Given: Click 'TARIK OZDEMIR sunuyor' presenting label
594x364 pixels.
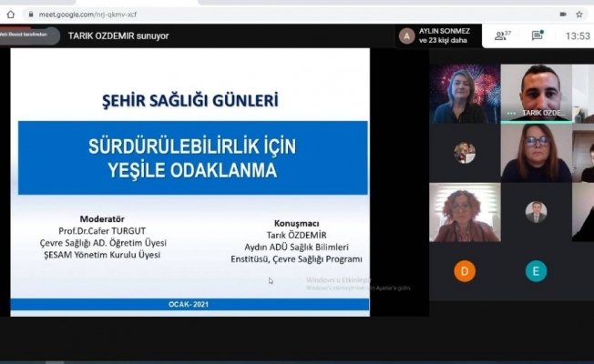Looking at the screenshot, I should (118, 35).
